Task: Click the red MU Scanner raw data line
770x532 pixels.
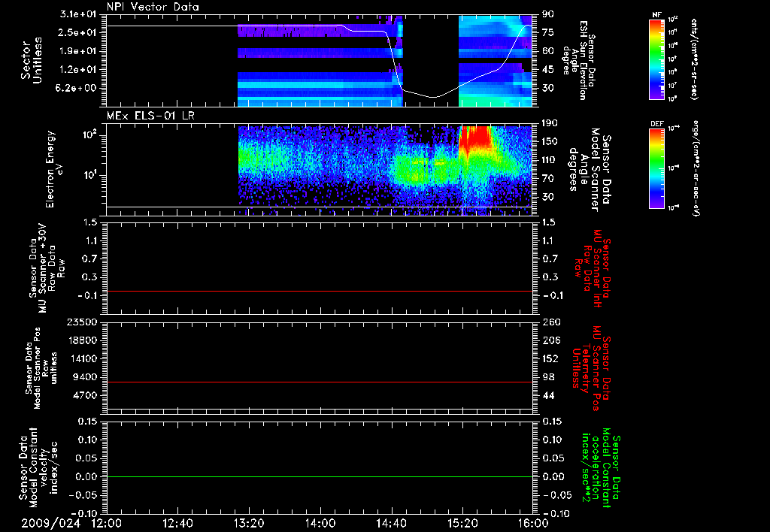Action: (320, 291)
